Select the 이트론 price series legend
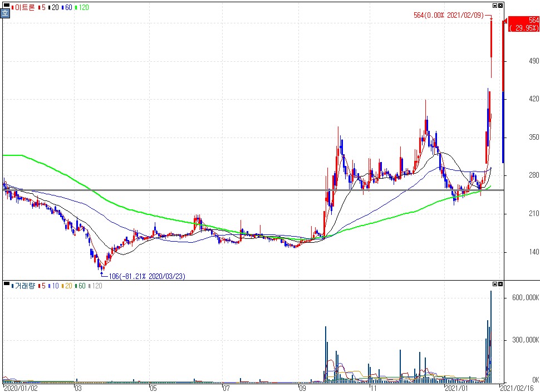Screen dimensions: 540x392 click(23, 8)
